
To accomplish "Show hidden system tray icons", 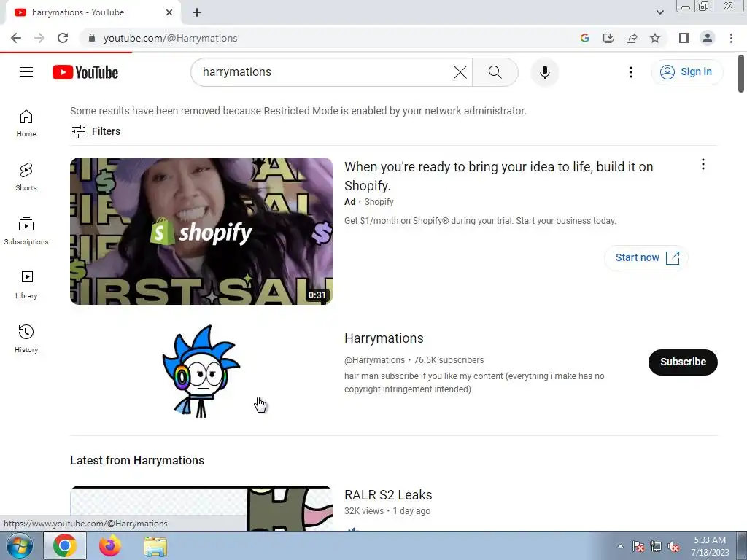I will (620, 546).
